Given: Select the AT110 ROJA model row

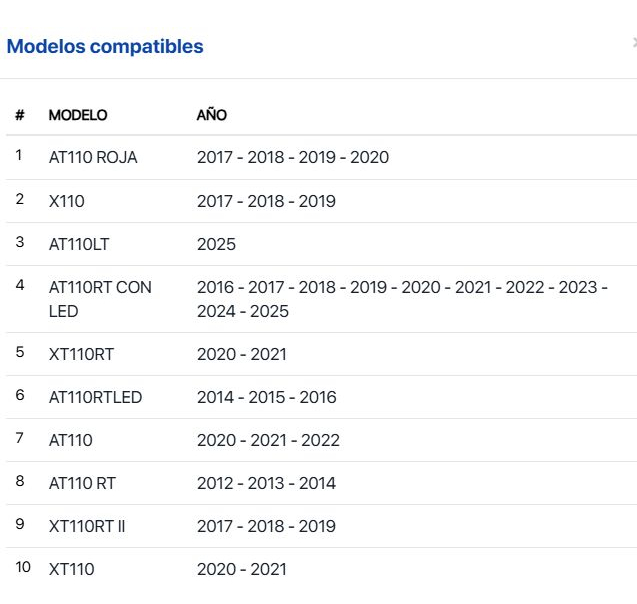Looking at the screenshot, I should coord(93,158).
